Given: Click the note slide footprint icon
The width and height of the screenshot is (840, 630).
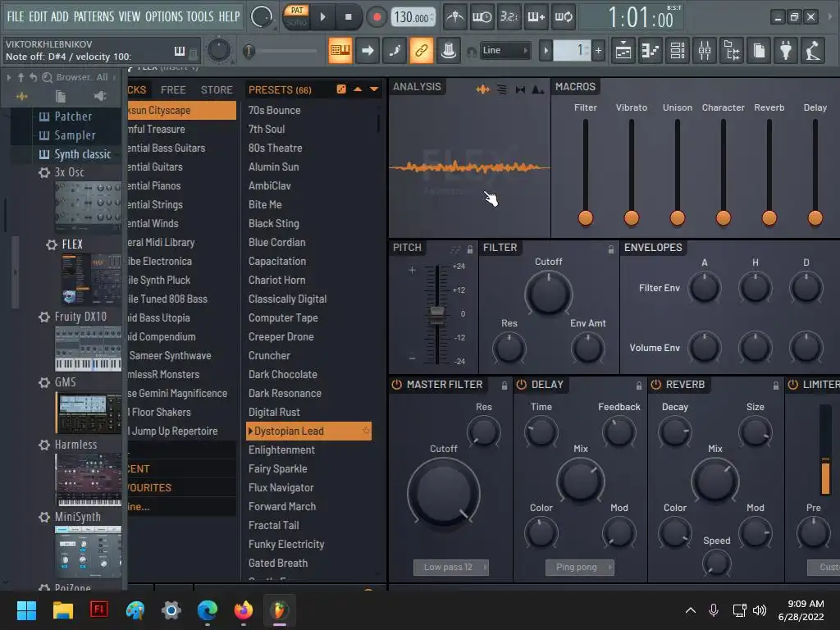Looking at the screenshot, I should pos(395,51).
